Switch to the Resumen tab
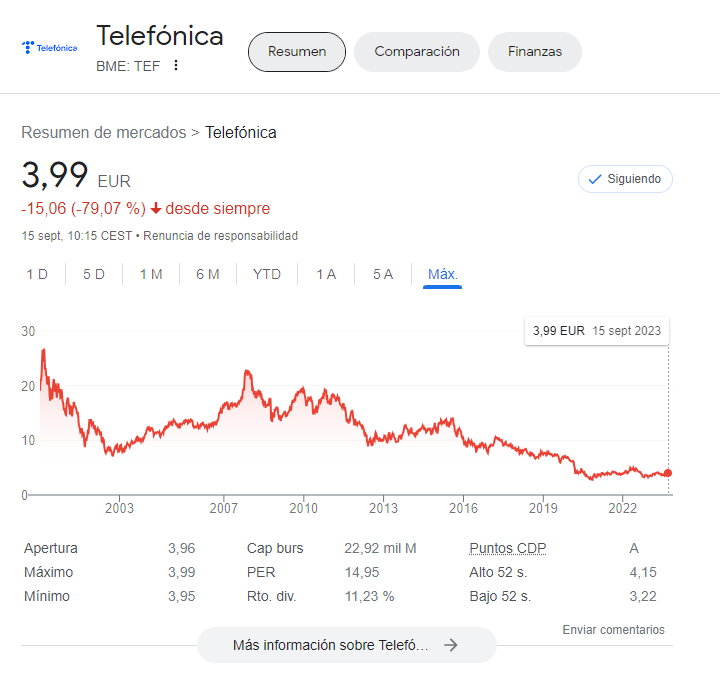This screenshot has width=720, height=697. 297,52
